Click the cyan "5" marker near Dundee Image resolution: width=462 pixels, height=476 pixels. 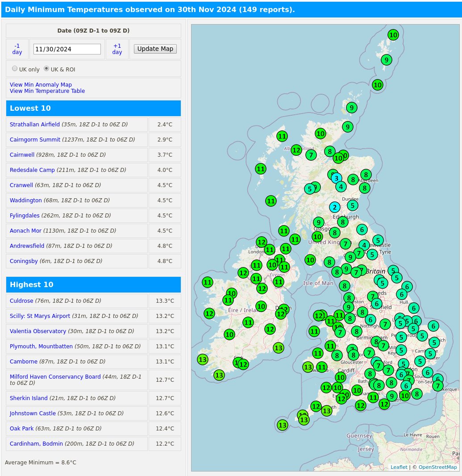tap(353, 205)
